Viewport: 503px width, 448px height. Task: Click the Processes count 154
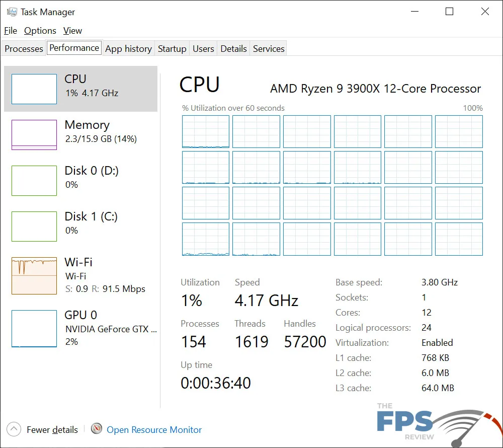tap(194, 341)
